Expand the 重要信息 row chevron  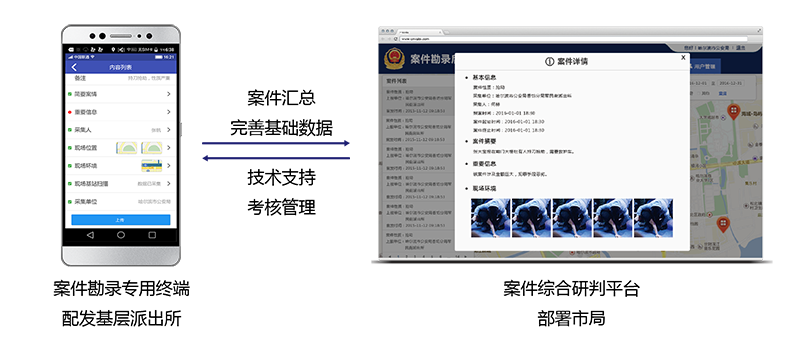click(169, 112)
